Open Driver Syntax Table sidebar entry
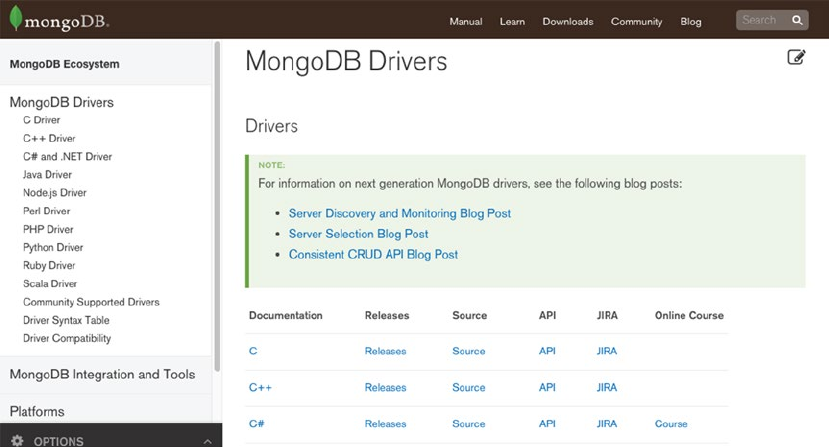Viewport: 829px width, 447px height. (66, 320)
